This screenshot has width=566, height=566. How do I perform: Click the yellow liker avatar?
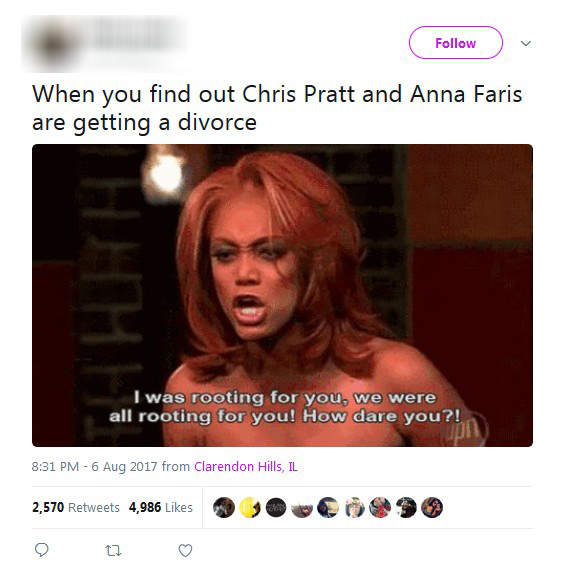click(x=250, y=508)
